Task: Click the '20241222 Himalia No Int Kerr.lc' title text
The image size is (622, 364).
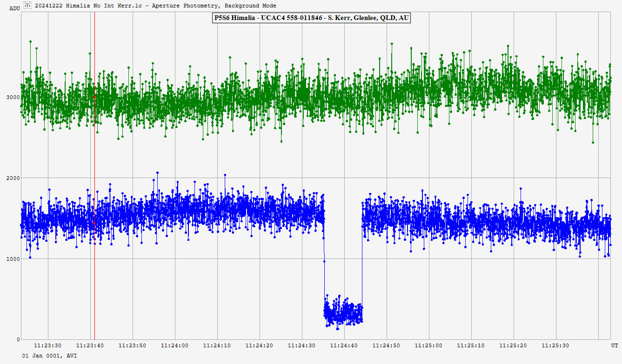Action: coord(88,6)
